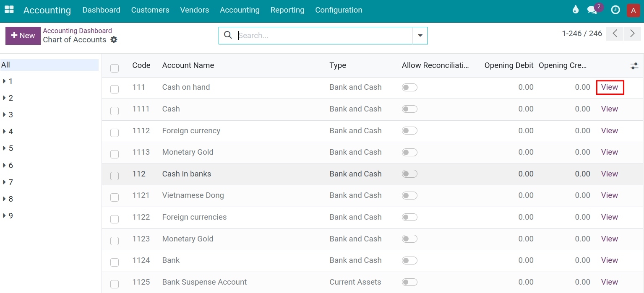Open the user avatar 'A' menu

(x=633, y=10)
